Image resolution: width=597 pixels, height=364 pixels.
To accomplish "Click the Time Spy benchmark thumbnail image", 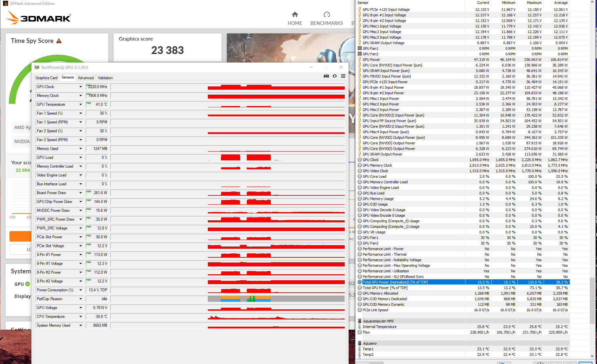I will (291, 48).
